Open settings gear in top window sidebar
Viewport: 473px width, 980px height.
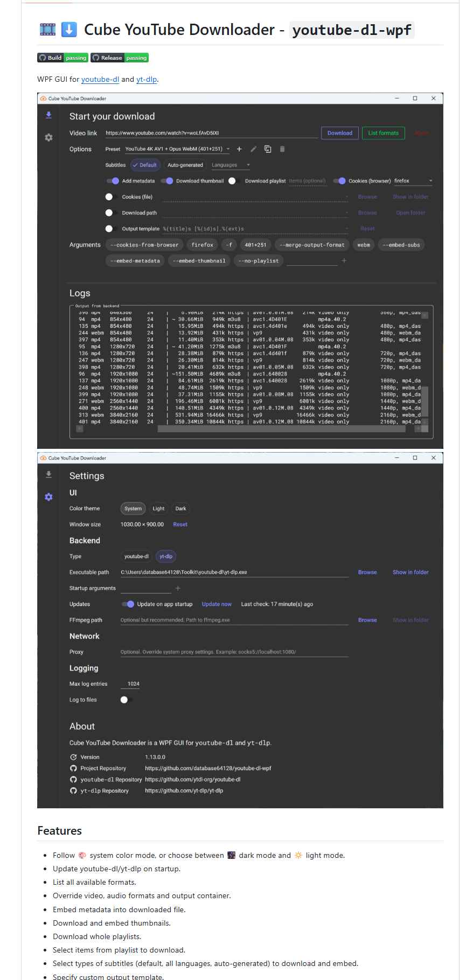[48, 137]
